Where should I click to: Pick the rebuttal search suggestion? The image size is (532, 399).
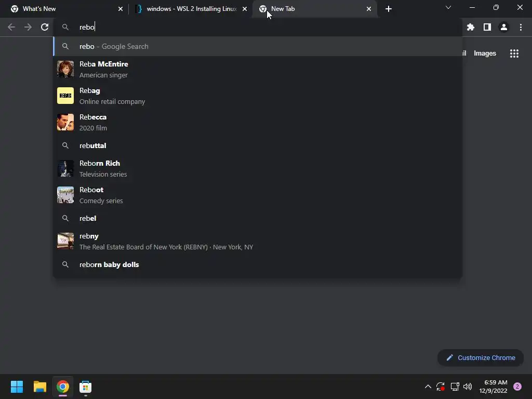(258, 145)
